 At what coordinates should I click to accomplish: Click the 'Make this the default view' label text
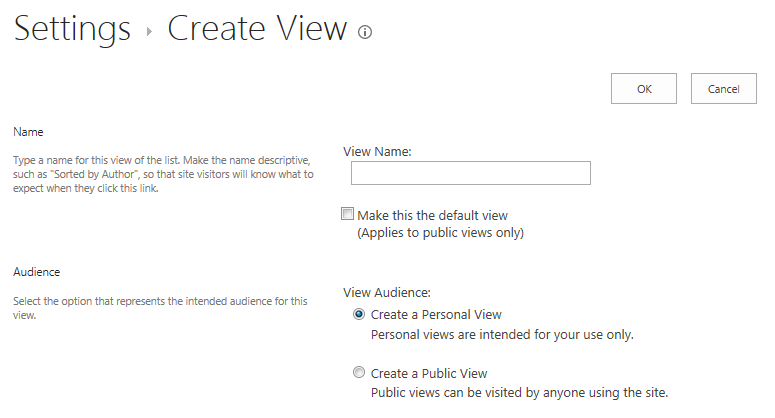click(432, 215)
